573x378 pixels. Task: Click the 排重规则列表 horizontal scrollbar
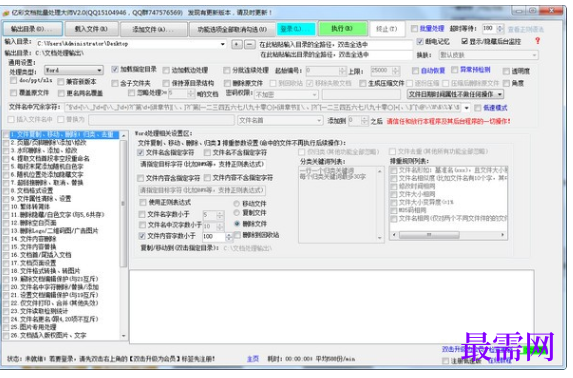coord(448,235)
